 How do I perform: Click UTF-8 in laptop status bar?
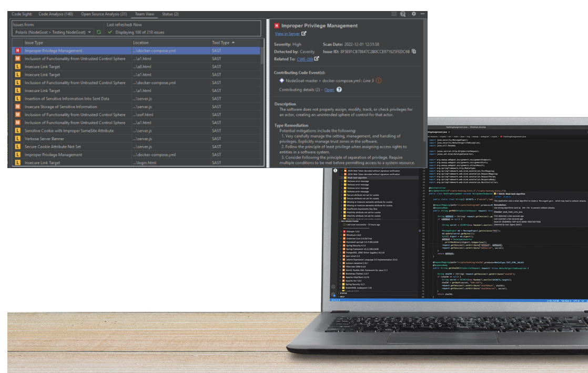click(576, 301)
